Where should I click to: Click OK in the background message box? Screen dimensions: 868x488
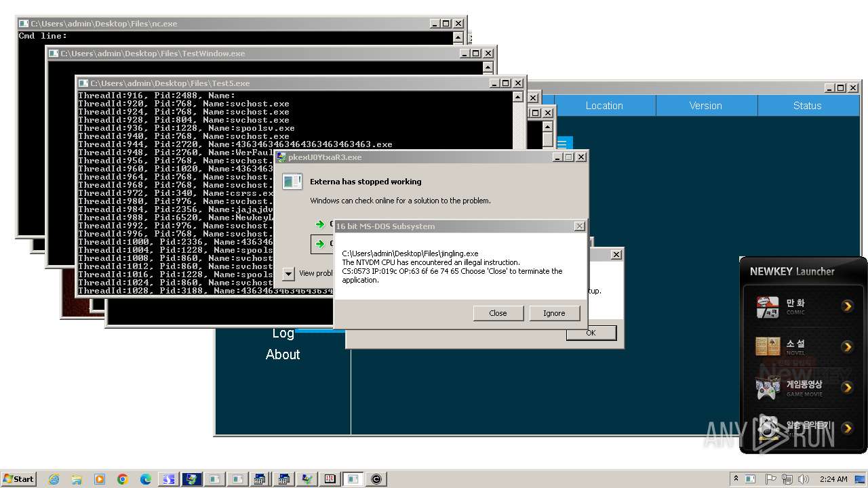coord(591,333)
